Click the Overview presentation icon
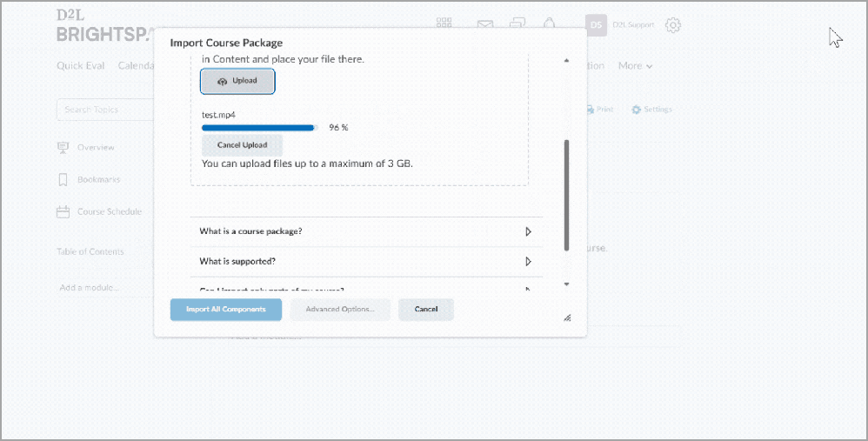Screen dimensions: 868x441 coord(63,148)
